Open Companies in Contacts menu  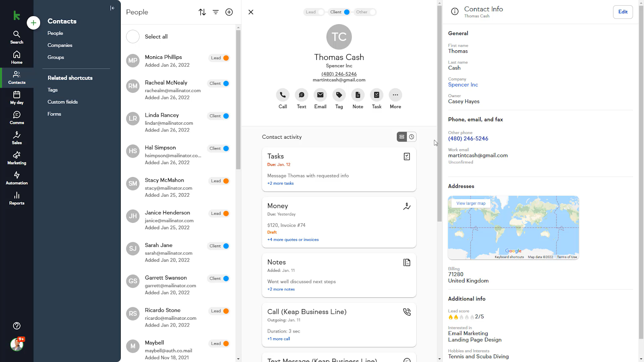coord(60,45)
